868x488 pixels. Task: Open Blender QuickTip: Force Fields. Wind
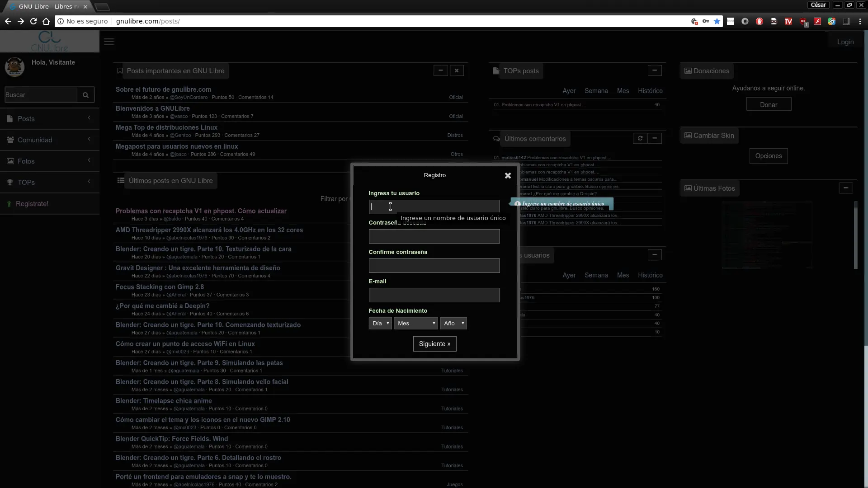pyautogui.click(x=172, y=439)
